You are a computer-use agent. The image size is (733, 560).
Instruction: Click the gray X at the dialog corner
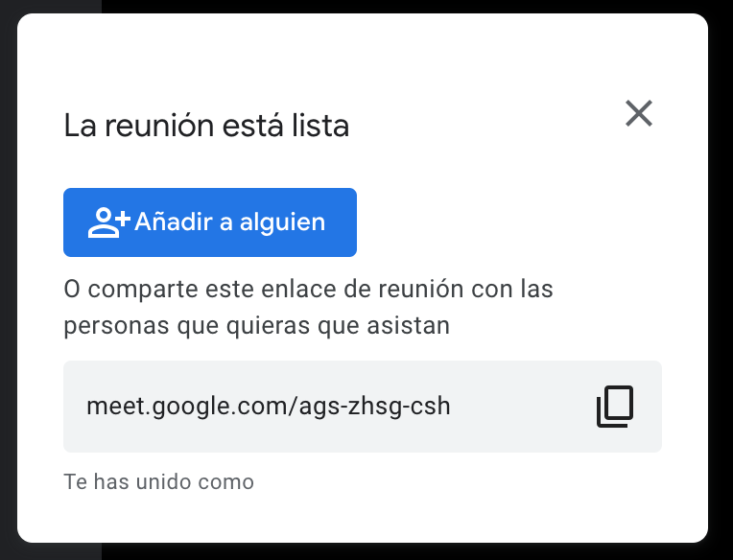coord(639,113)
